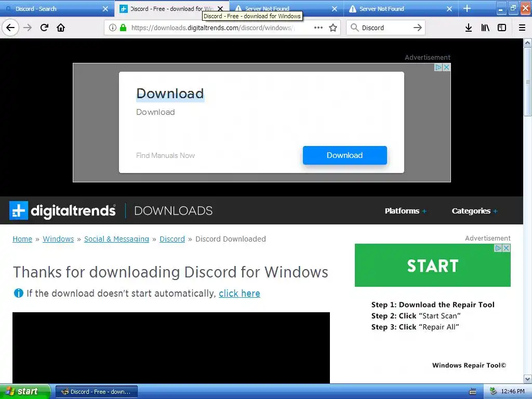Viewport: 532px width, 399px height.
Task: Close the Discord - Search tab
Action: [x=105, y=9]
